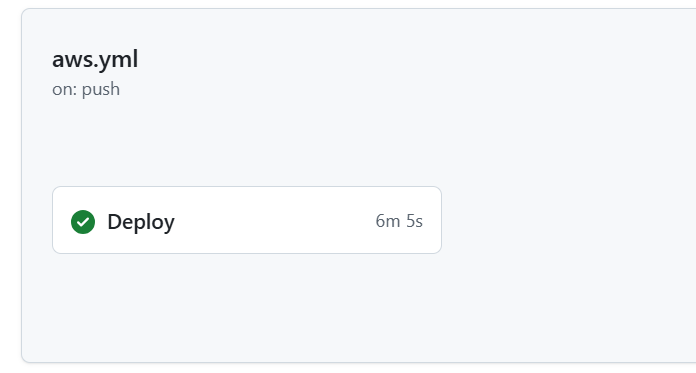Click the 5s part of the job duration

pos(415,221)
